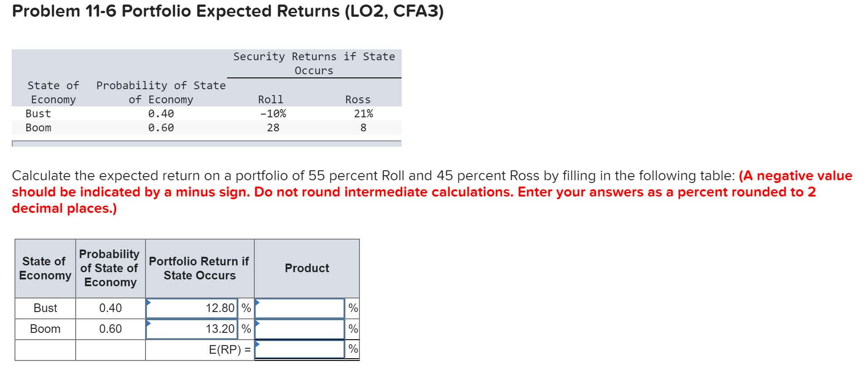Click the percent sign beside 13.20

245,329
